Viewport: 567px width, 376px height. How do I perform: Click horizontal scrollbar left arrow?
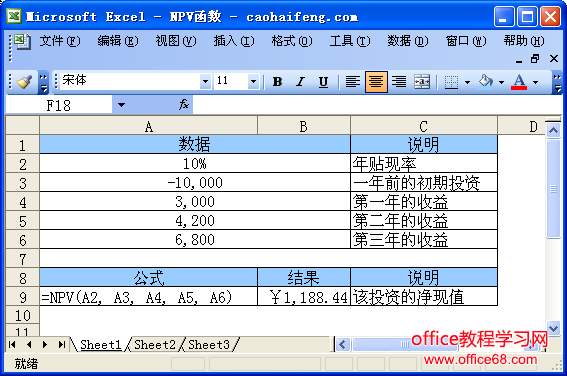click(x=343, y=345)
